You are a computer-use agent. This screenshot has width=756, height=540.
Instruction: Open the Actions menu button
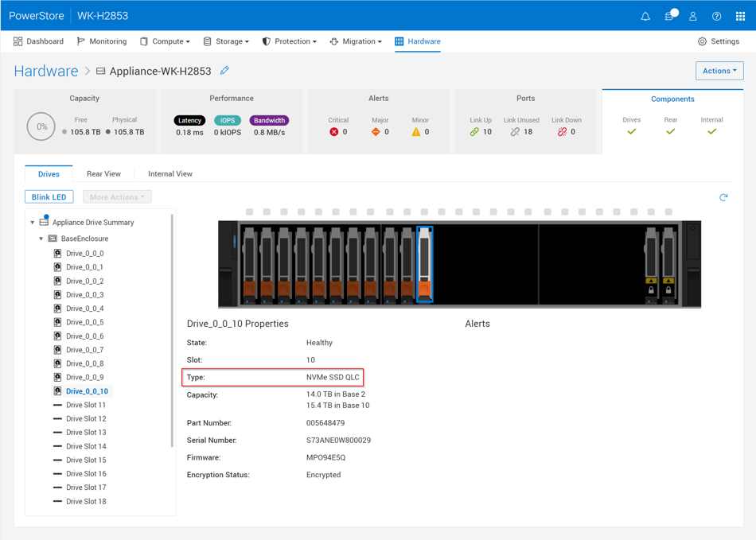coord(719,71)
